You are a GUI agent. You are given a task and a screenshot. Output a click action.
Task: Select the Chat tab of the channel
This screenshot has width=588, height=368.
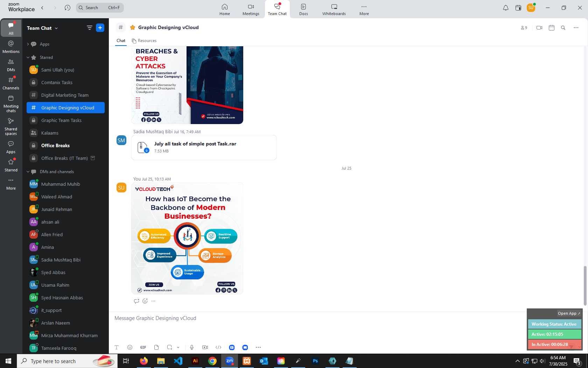[121, 41]
